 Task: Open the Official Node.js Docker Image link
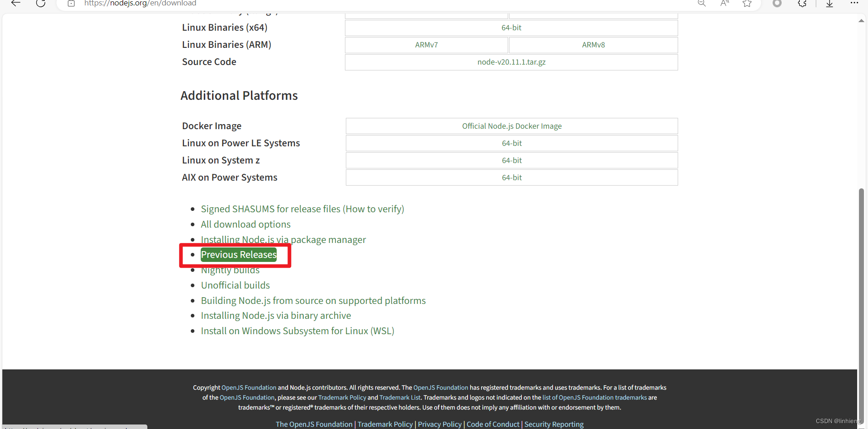tap(512, 126)
